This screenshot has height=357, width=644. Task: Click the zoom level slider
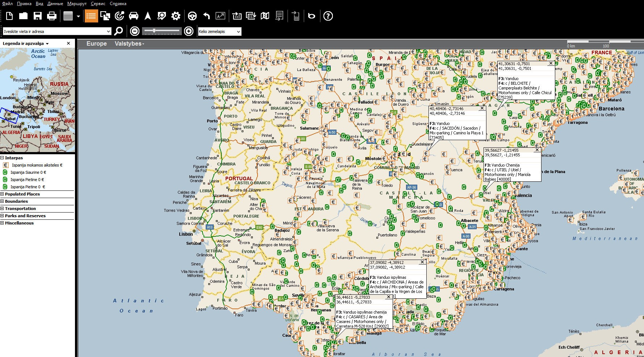162,31
